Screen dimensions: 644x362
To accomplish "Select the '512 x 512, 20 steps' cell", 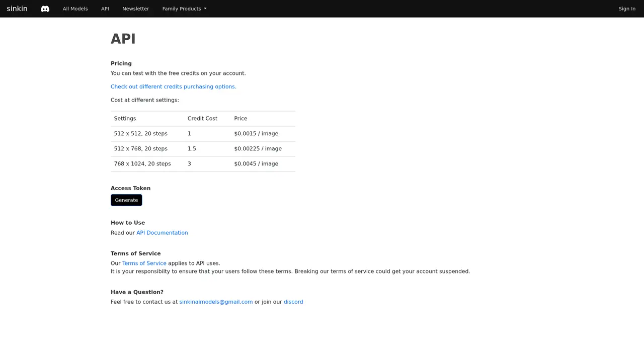I will pos(147,134).
